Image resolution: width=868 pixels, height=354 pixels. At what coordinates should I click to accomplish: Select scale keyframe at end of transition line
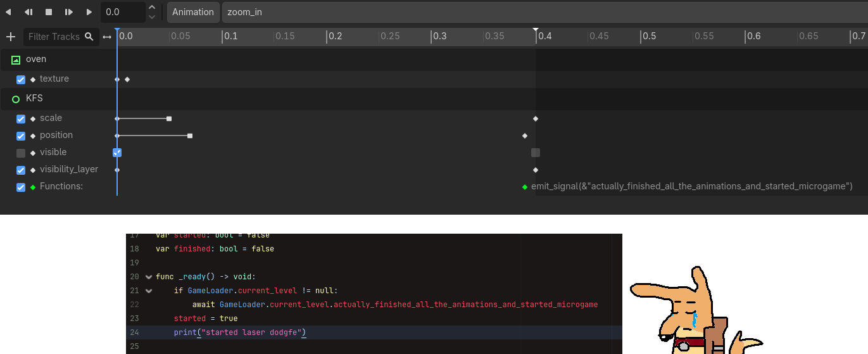click(x=169, y=118)
